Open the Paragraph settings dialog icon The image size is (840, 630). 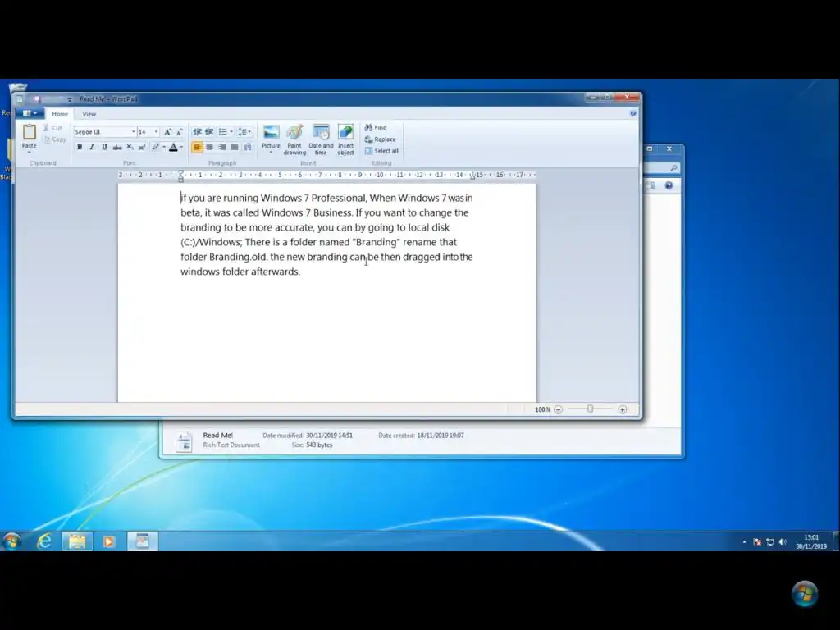[x=248, y=148]
